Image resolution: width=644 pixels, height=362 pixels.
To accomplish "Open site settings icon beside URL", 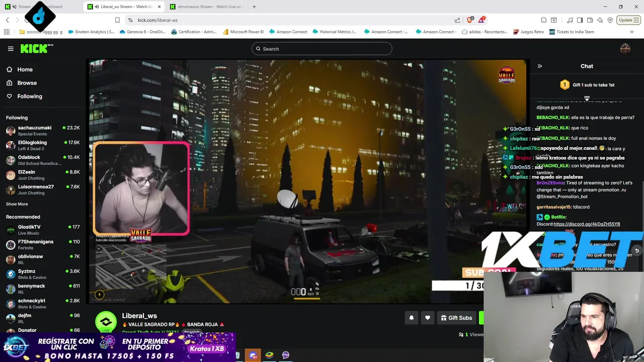I will coord(130,20).
